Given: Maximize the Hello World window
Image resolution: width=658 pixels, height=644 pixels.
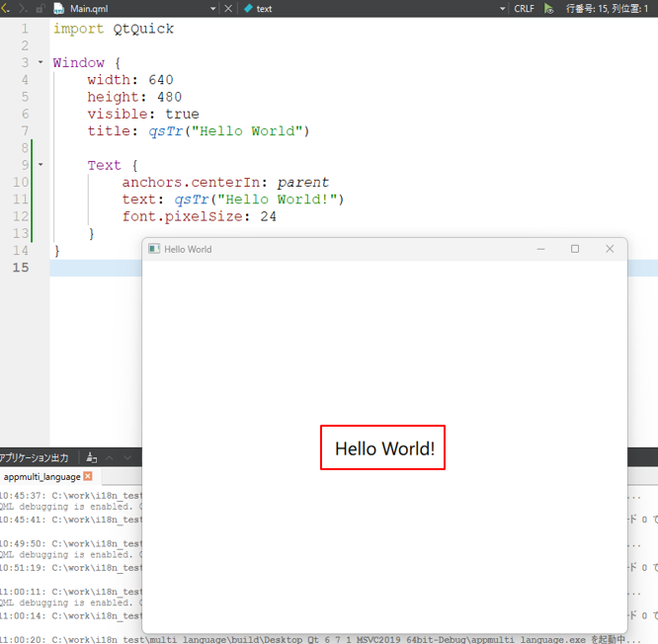Looking at the screenshot, I should click(575, 249).
